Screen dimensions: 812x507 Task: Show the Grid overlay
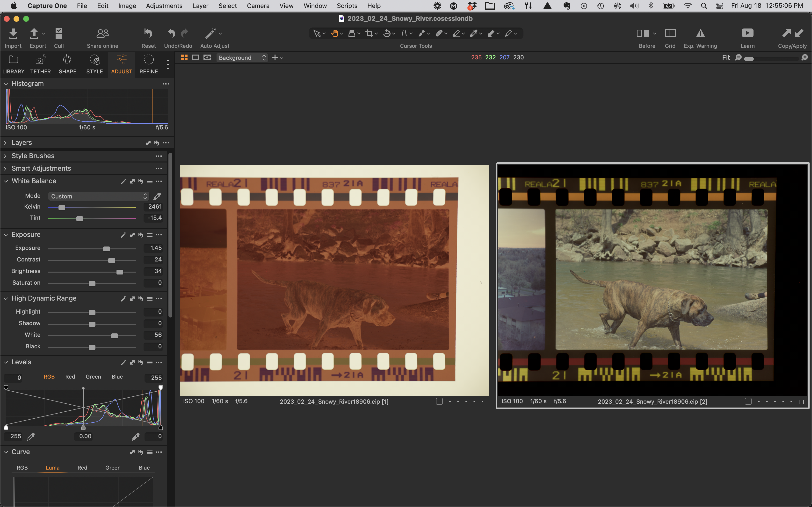tap(670, 34)
